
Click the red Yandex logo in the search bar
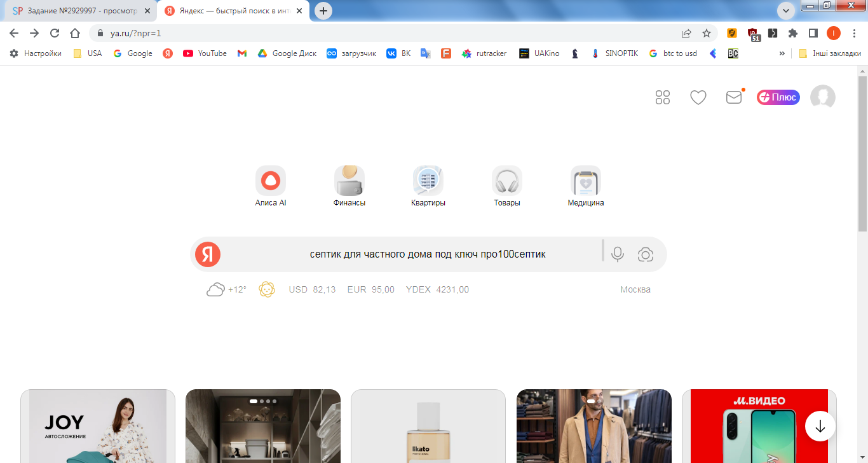pos(208,254)
